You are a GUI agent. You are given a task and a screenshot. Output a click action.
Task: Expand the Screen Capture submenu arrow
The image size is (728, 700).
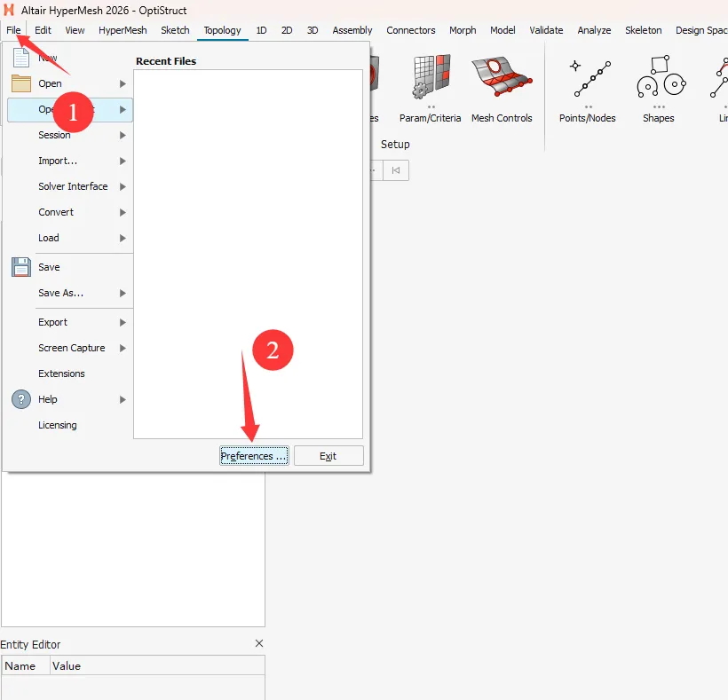tap(123, 348)
